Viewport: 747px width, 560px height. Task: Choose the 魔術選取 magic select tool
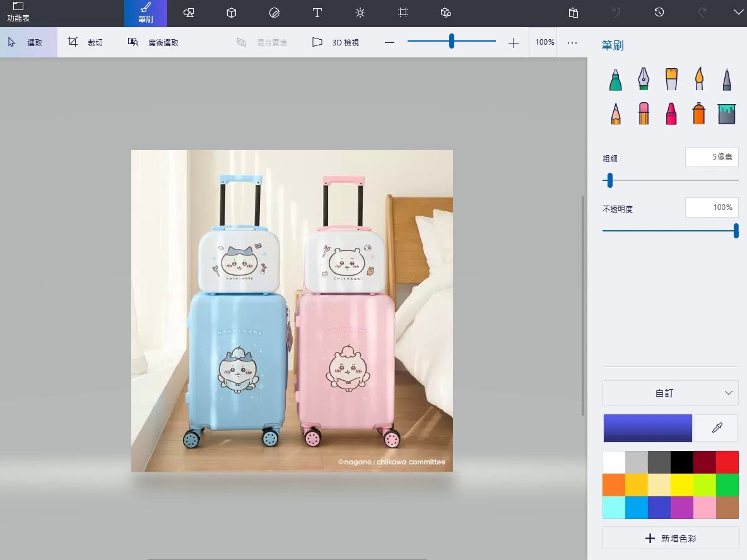(153, 42)
